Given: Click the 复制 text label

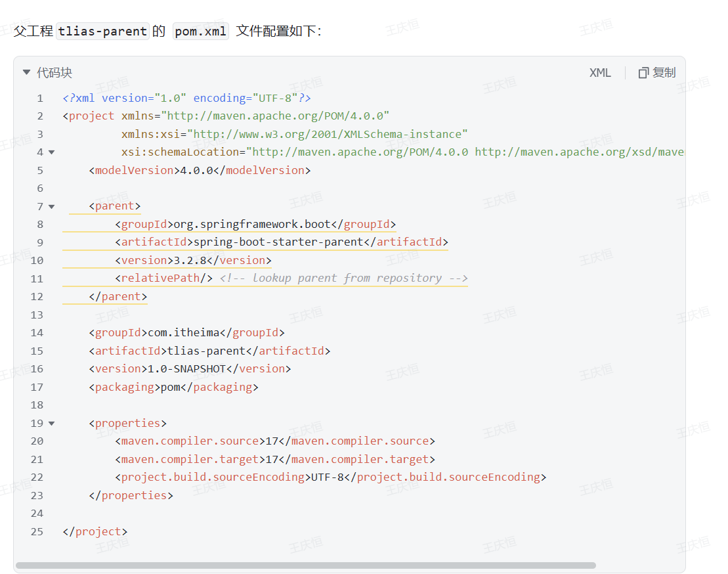Looking at the screenshot, I should tap(664, 73).
